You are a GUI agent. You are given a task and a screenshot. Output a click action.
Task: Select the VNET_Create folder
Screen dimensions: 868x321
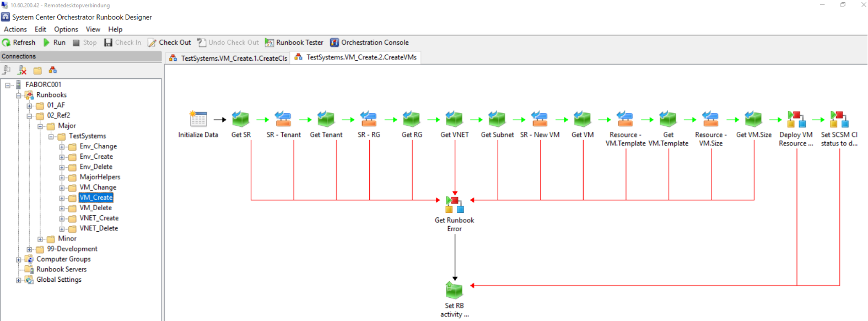(x=99, y=218)
